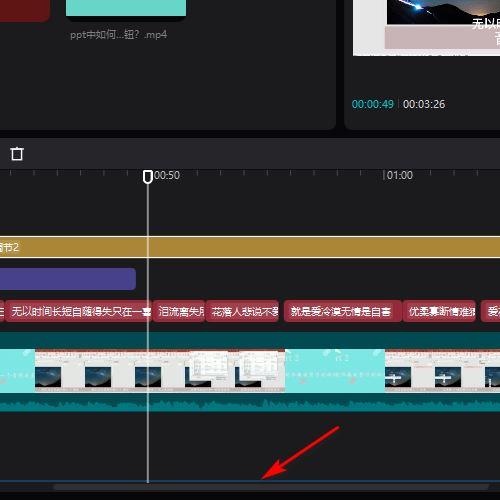Screen dimensions: 500x500
Task: Select subtitle clip 花落人悲说不尽
Action: click(x=242, y=311)
